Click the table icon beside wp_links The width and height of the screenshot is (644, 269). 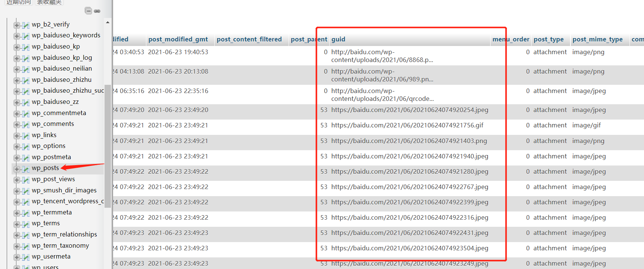coord(25,136)
